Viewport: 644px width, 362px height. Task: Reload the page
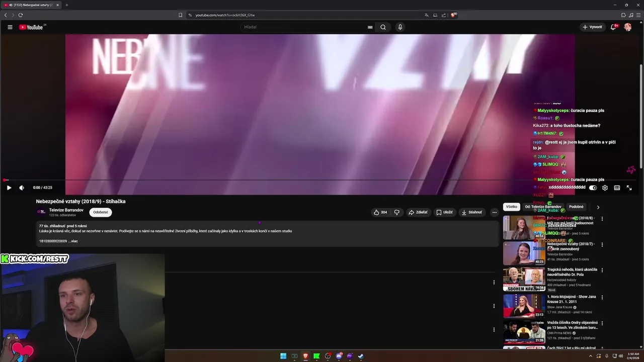point(20,15)
